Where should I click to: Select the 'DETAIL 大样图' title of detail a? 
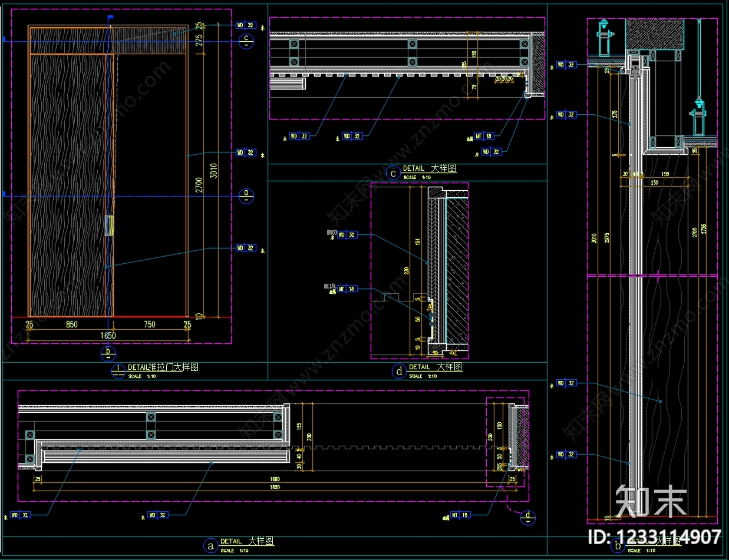point(247,541)
